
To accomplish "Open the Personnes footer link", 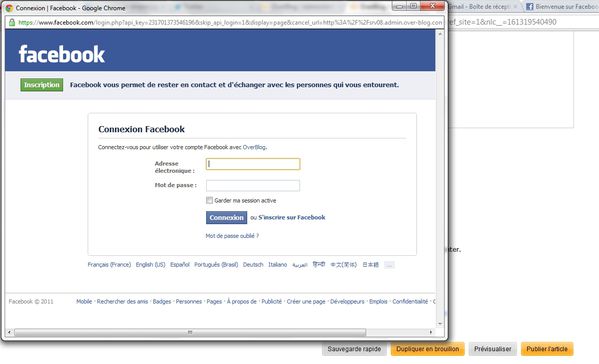I will pyautogui.click(x=189, y=301).
